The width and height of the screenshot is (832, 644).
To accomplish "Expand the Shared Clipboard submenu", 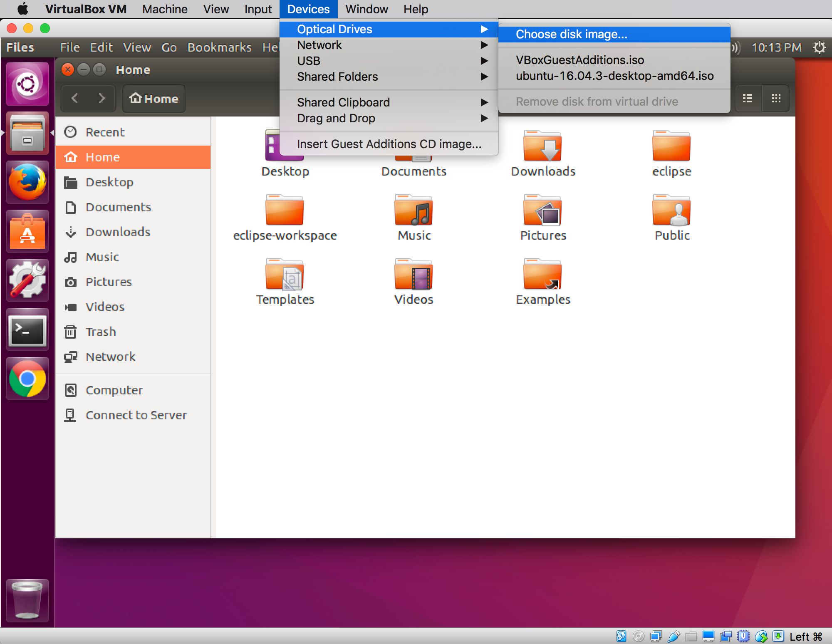I will [389, 102].
